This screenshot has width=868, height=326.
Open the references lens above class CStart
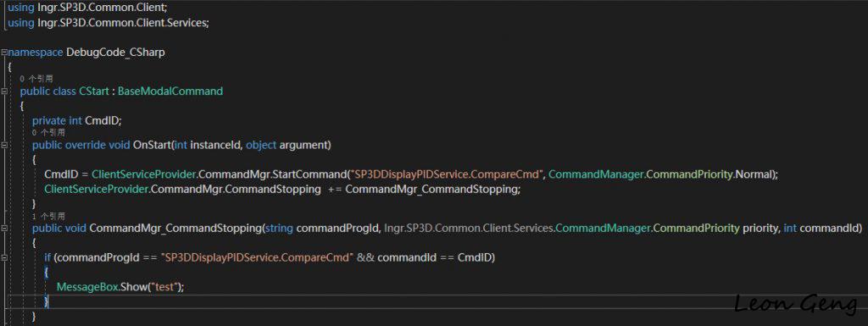tap(36, 79)
